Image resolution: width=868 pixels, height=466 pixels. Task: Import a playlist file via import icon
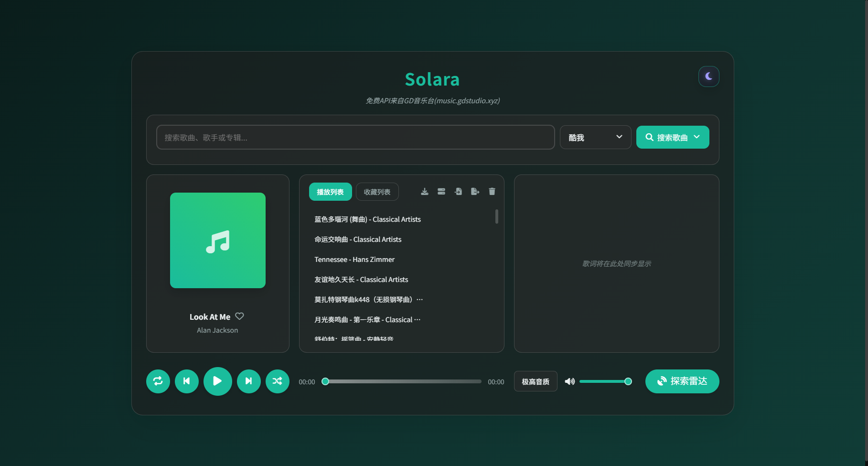pyautogui.click(x=458, y=191)
